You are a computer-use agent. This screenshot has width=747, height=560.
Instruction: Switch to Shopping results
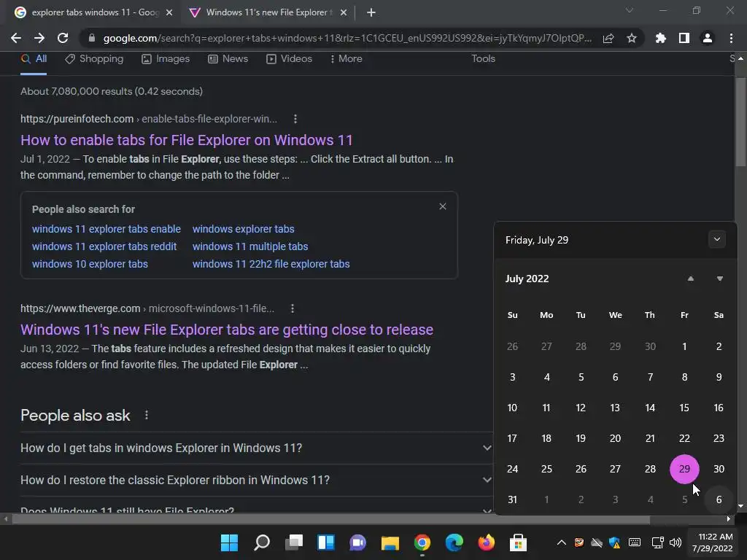pyautogui.click(x=94, y=59)
